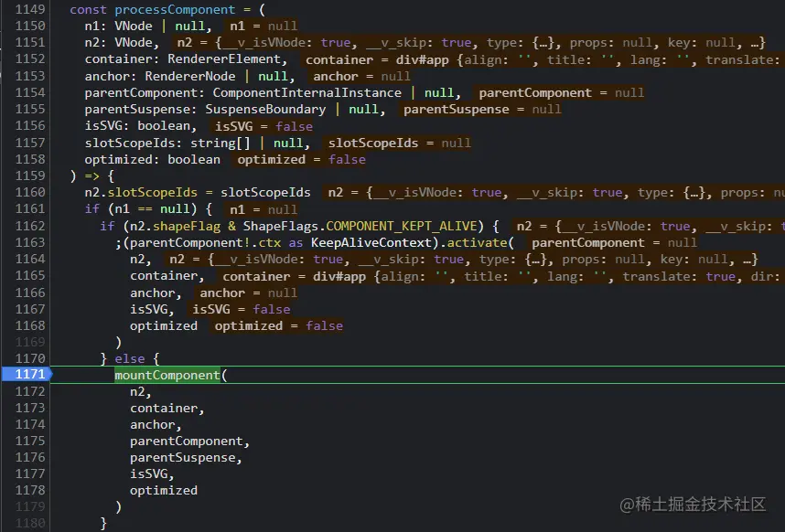Click COMPONENT_KEPT_ALIVE in the if condition
Viewport: 785px width, 532px height.
(x=402, y=226)
